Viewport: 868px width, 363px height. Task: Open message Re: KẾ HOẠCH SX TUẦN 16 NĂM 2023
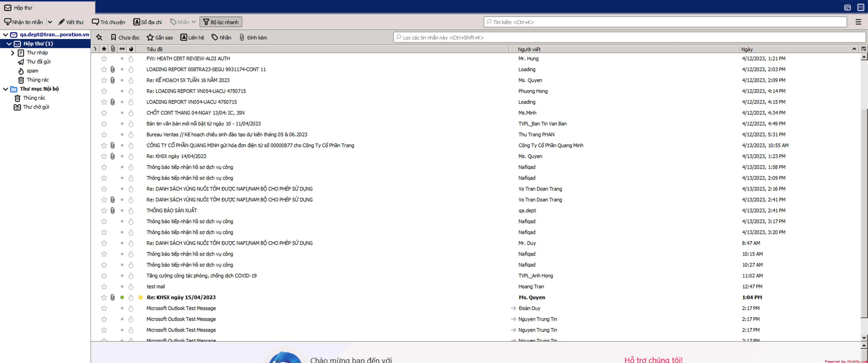(188, 80)
